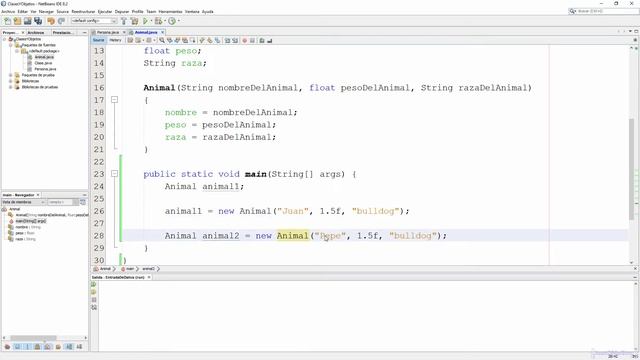
Task: Toggle Show Inner Classes filter in Navigator
Action: coord(48,347)
